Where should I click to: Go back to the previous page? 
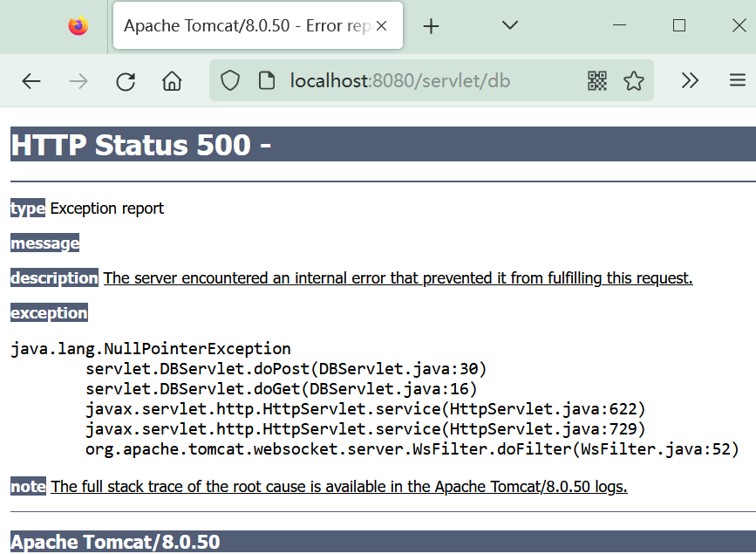31,81
